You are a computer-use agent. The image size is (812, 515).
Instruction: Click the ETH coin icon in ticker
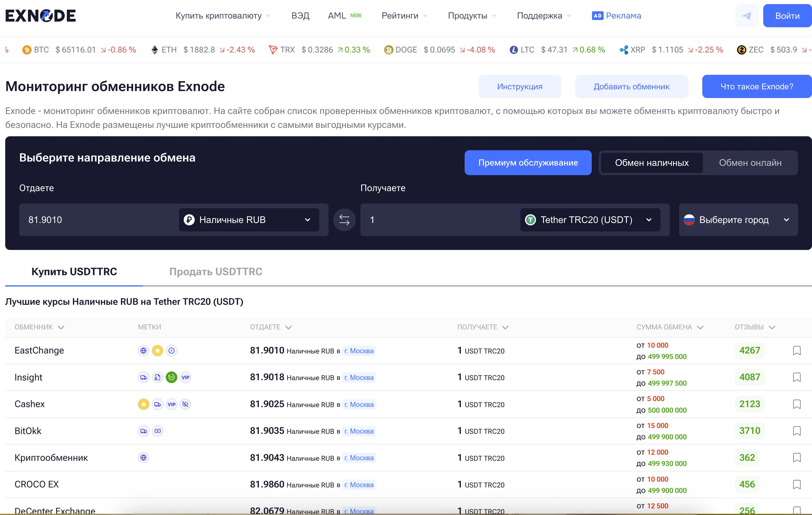click(x=154, y=50)
